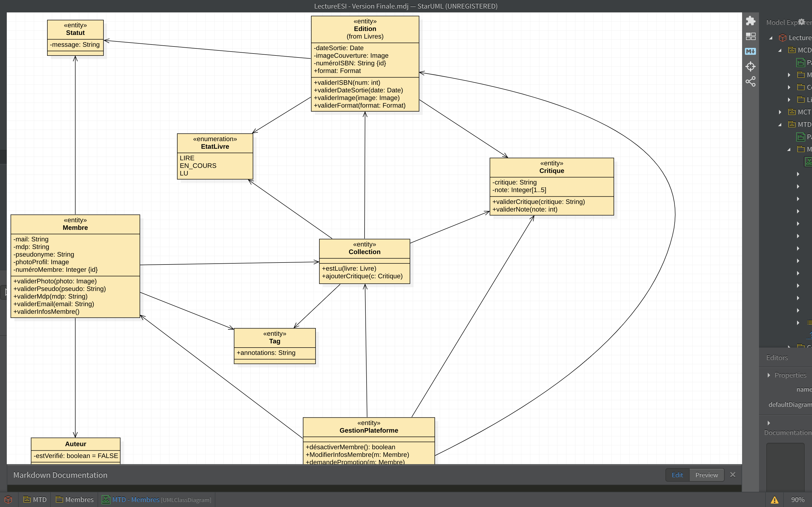The height and width of the screenshot is (507, 812).
Task: Switch Markdown panel to Edit mode
Action: (x=677, y=475)
